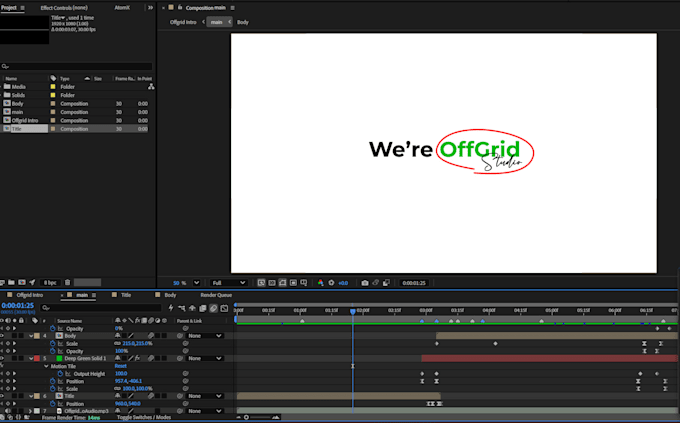Open interpret footage icon at Project panel bottom
This screenshot has width=680, height=423.
tap(2, 282)
